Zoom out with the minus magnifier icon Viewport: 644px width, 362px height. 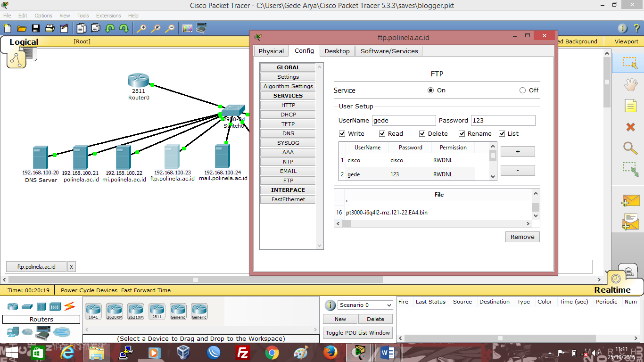pos(169,28)
